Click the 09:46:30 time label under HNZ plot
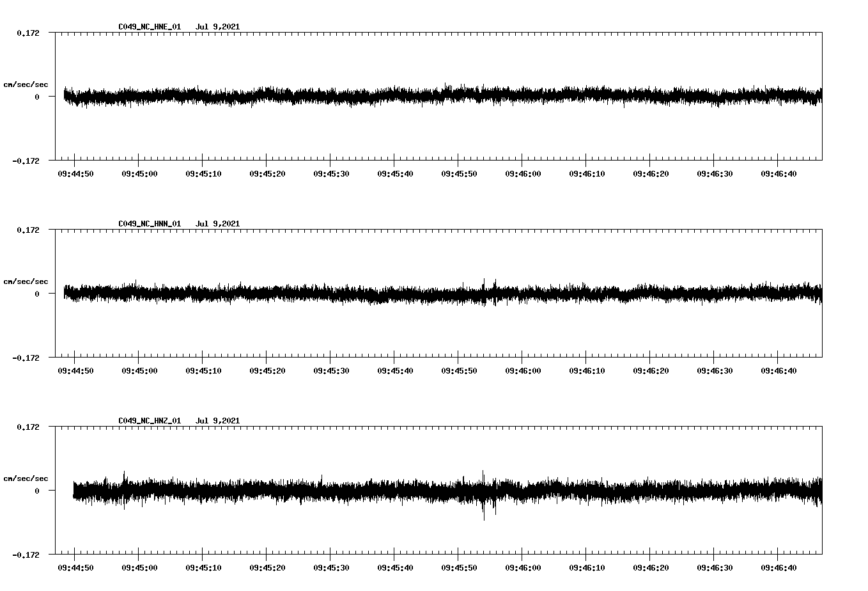This screenshot has width=868, height=591. [x=715, y=568]
